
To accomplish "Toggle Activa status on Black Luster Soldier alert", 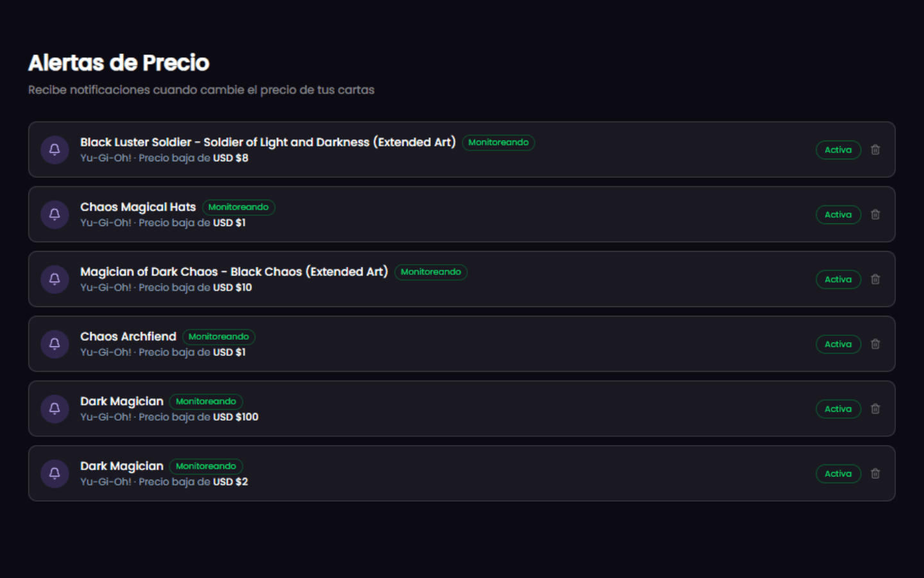I will (838, 150).
